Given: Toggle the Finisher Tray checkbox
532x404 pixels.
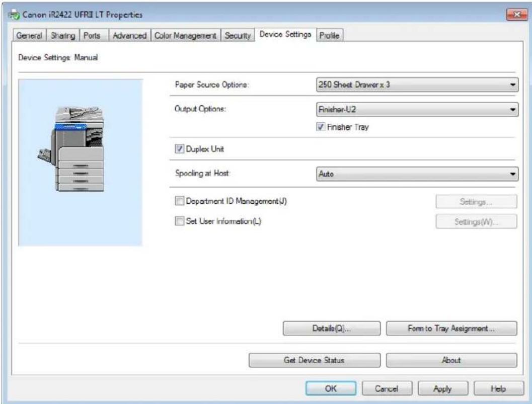Looking at the screenshot, I should [321, 127].
